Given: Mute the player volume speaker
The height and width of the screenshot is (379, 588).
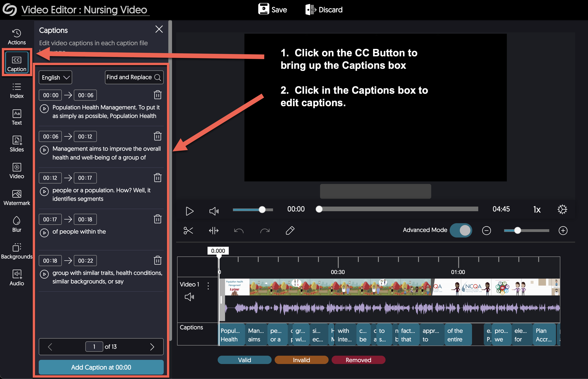Looking at the screenshot, I should point(214,211).
